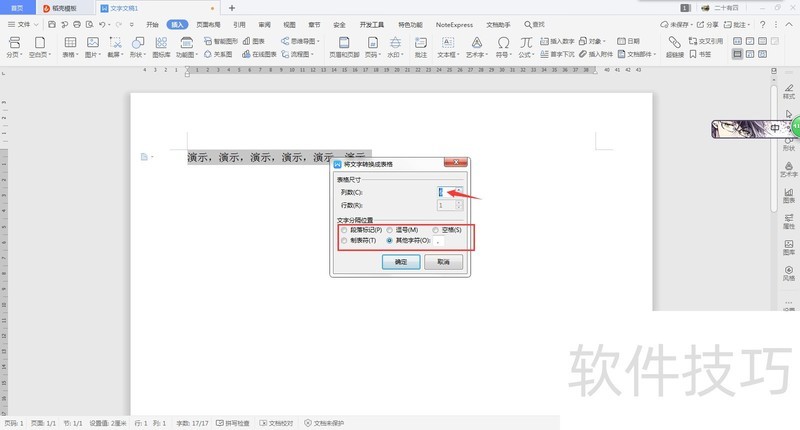Screen dimensions: 800x430
Task: Click the 关系图 relationship diagram icon
Action: (x=218, y=54)
